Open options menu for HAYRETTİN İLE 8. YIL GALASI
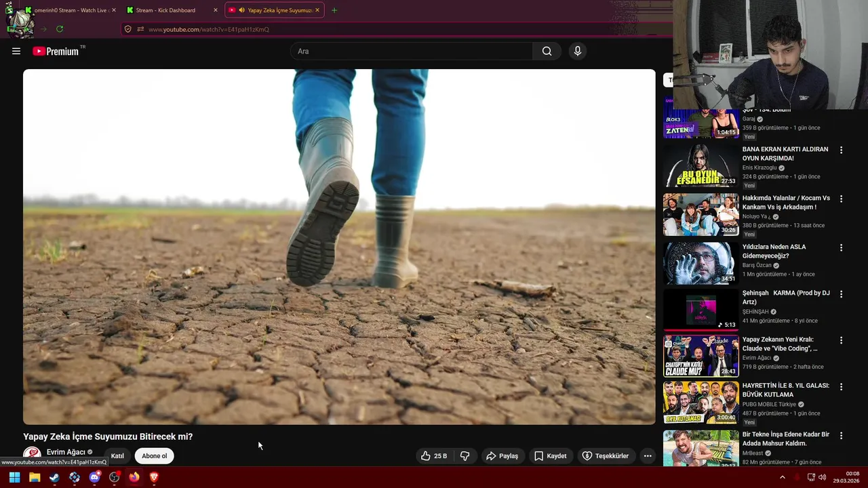Screen dimensions: 868x488 [x=841, y=386]
